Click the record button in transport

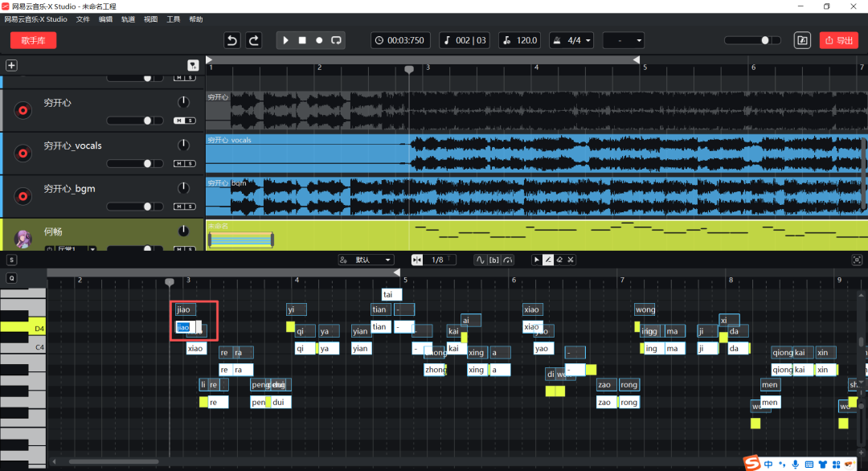pyautogui.click(x=319, y=40)
